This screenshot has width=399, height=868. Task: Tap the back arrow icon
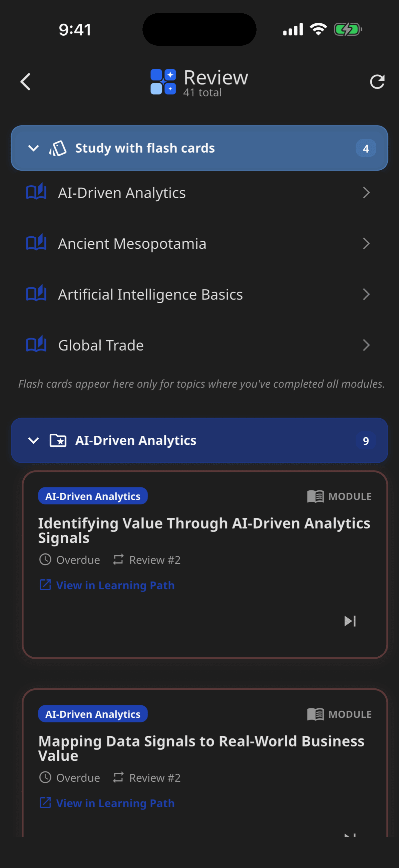click(25, 82)
